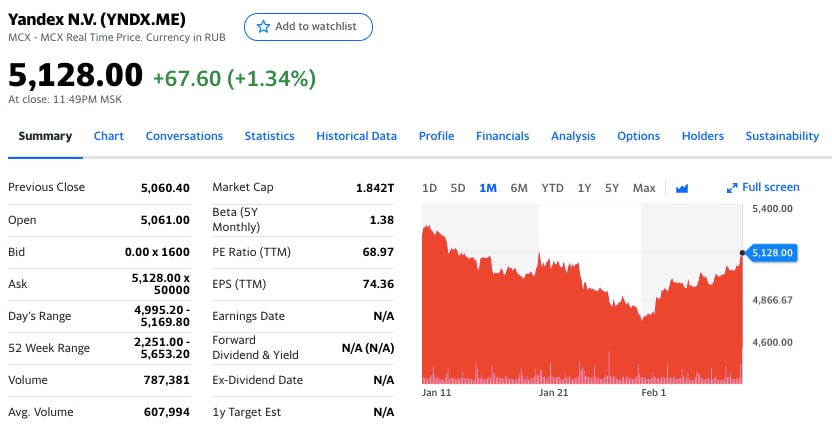Open the Sustainability tab
Screen dimensions: 832x448
(782, 136)
